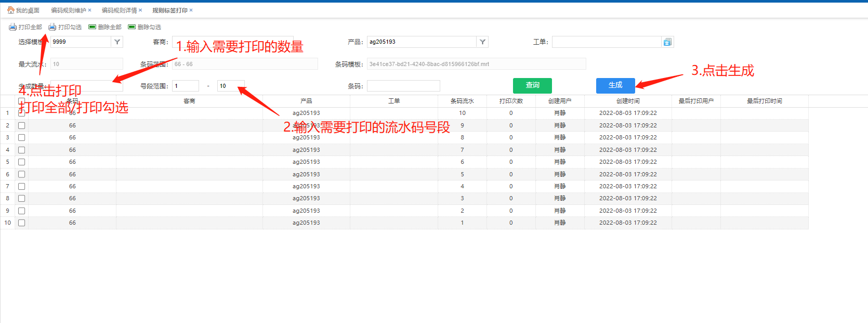Click the 条码 input field
This screenshot has width=868, height=323.
[x=403, y=86]
